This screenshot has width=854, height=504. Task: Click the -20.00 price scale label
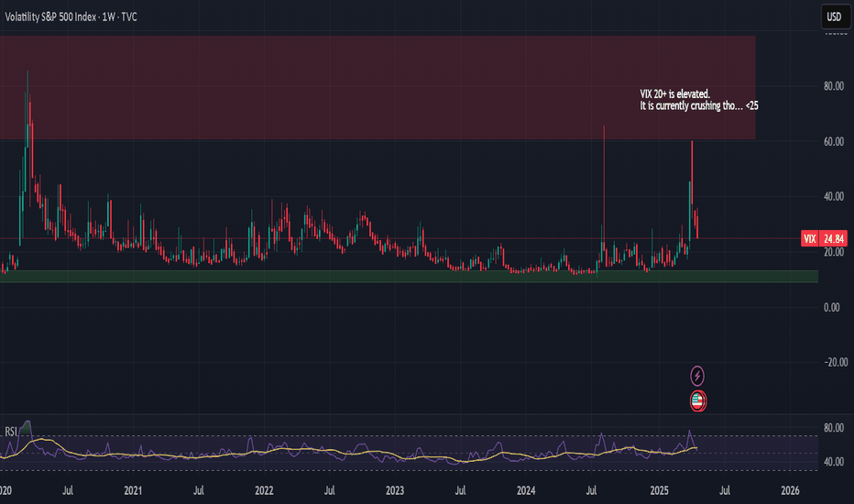[834, 362]
